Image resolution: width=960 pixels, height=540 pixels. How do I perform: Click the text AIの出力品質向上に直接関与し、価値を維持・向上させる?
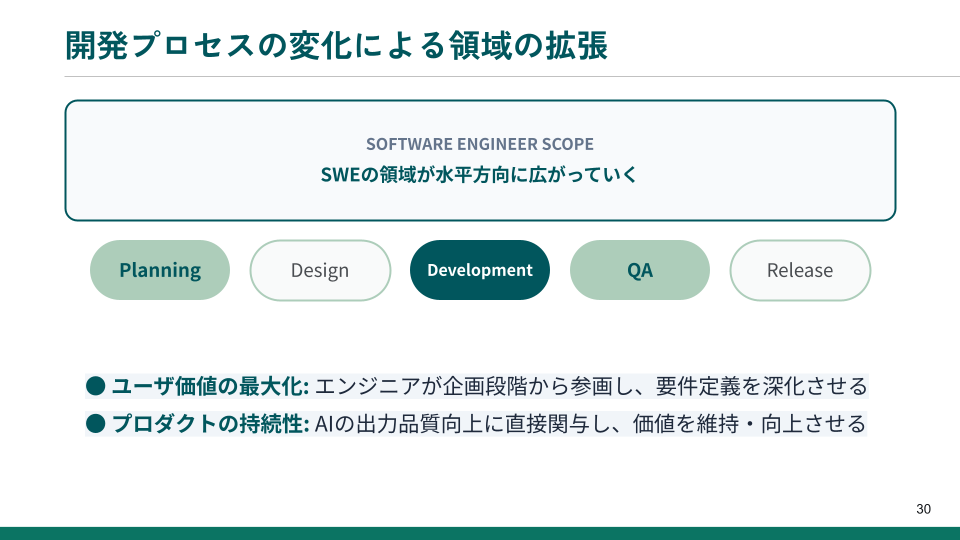[590, 424]
